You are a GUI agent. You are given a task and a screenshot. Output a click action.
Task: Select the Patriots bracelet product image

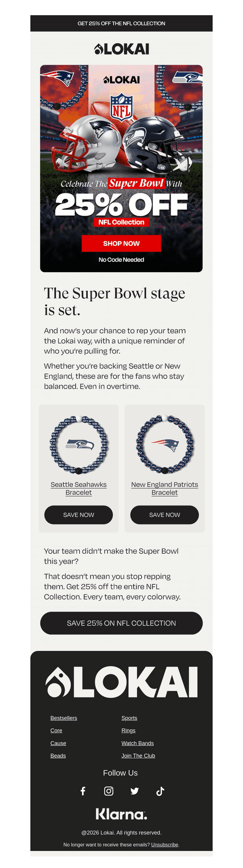(165, 445)
